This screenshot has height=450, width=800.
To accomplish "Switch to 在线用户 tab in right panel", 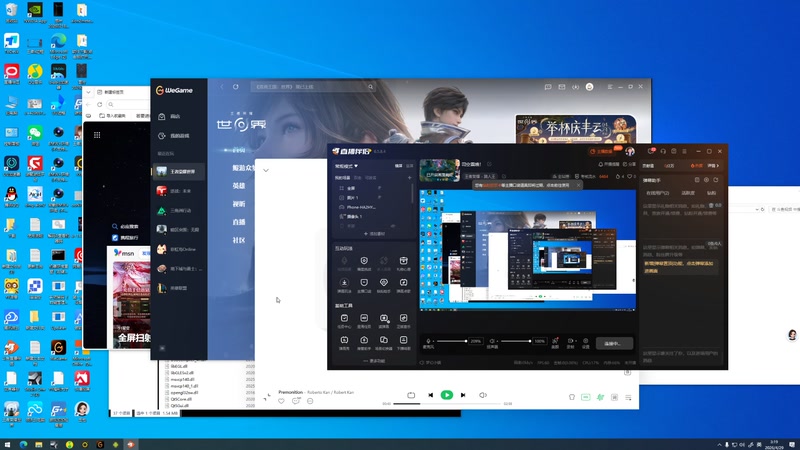I will (657, 193).
